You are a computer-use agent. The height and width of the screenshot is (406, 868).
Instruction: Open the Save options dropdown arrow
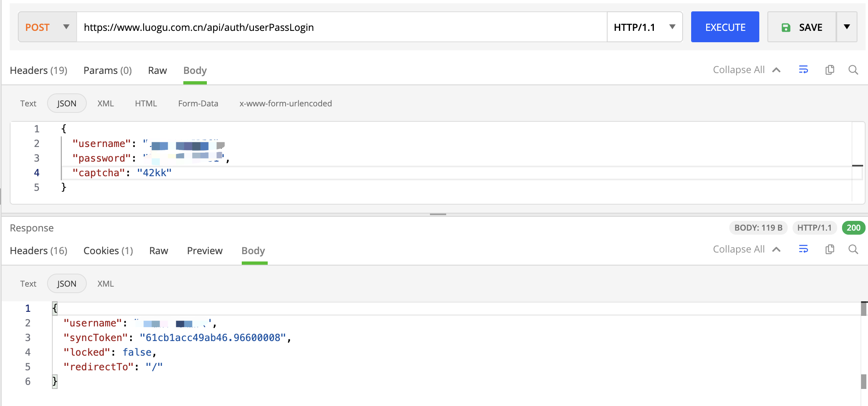coord(847,27)
